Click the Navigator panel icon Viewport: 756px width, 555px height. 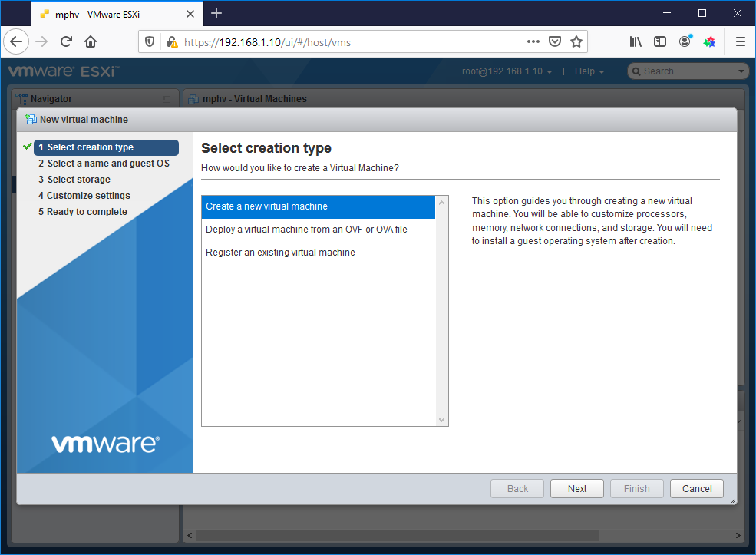21,98
